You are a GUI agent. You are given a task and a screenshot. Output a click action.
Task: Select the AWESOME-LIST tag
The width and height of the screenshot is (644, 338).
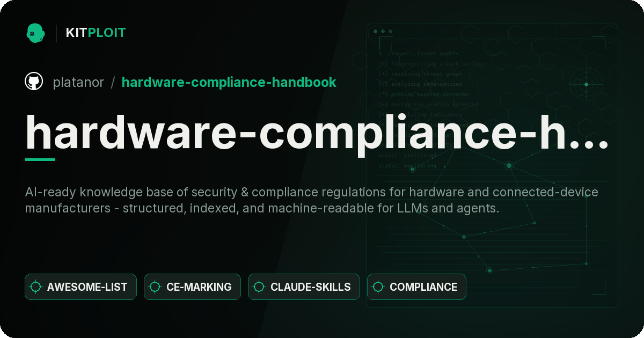(x=80, y=287)
